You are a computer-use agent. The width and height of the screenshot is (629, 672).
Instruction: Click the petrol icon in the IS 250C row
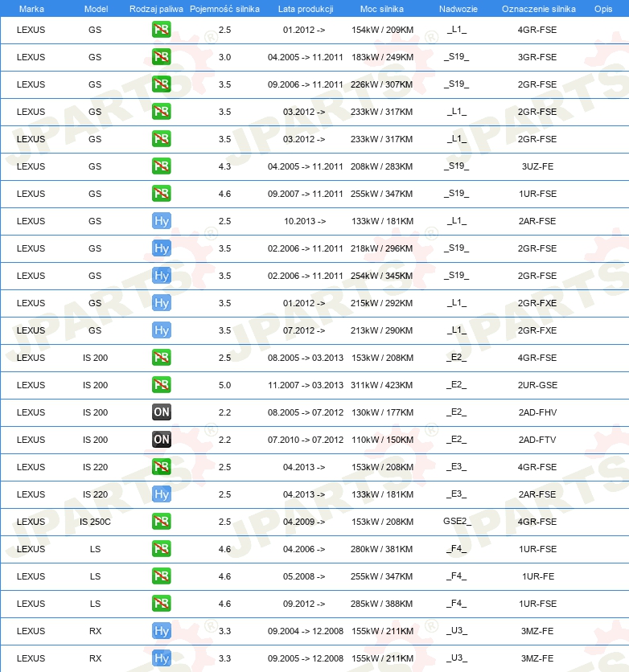tap(161, 522)
